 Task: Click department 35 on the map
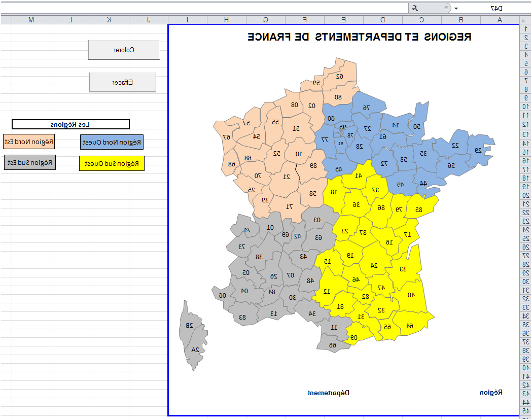(423, 153)
